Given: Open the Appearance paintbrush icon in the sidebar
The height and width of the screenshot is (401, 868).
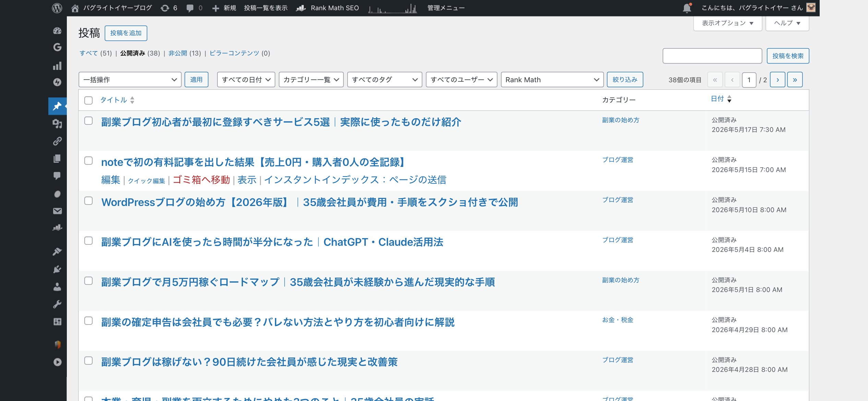Looking at the screenshot, I should tap(57, 252).
